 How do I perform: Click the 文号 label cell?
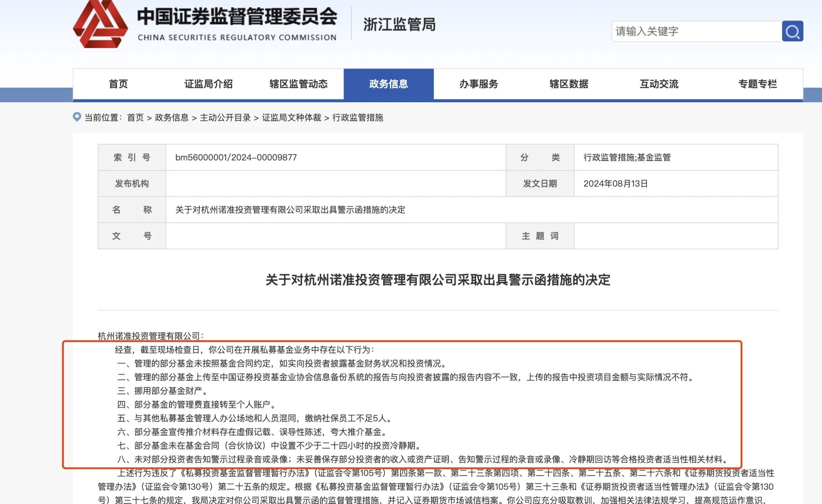point(132,236)
